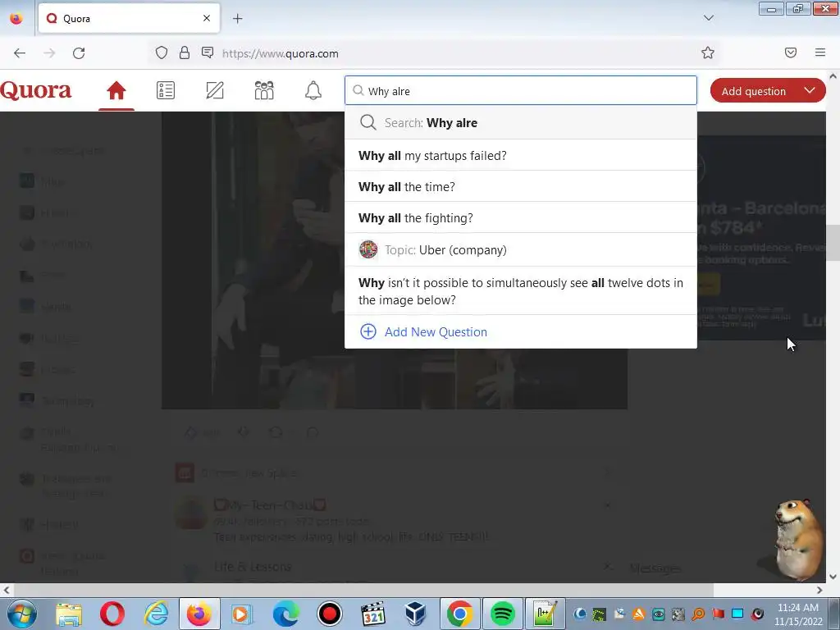The image size is (840, 630).
Task: Go back with browser Back arrow
Action: (20, 53)
